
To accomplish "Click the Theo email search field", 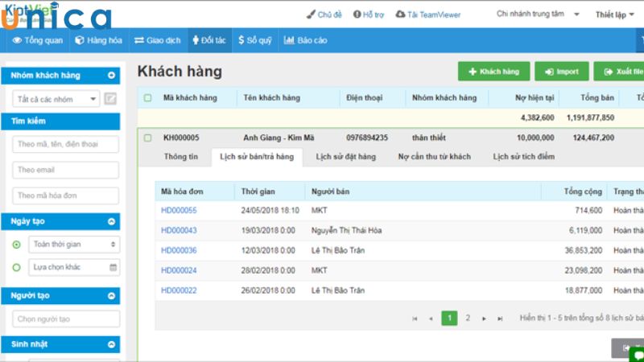I will coord(66,170).
